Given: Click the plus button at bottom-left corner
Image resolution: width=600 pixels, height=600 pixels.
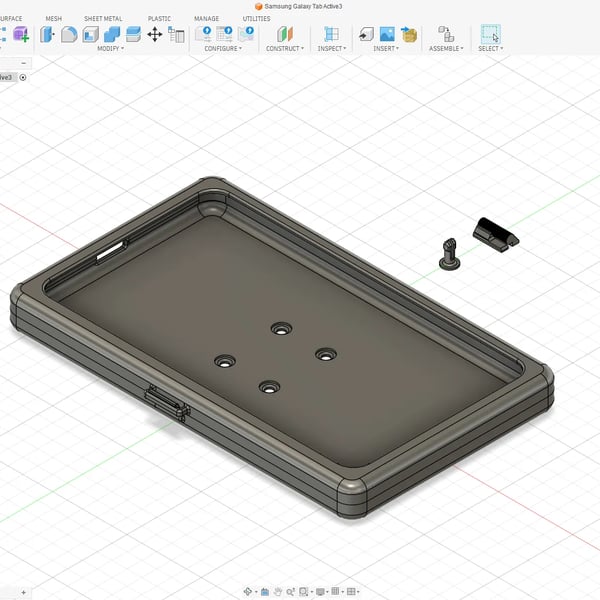Looking at the screenshot, I should tap(24, 592).
